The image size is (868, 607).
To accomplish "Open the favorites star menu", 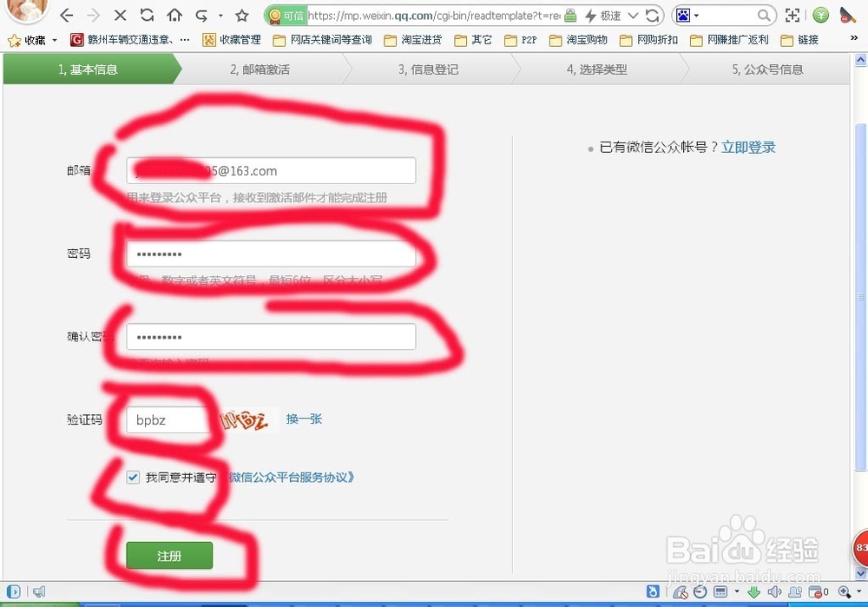I will 27,40.
